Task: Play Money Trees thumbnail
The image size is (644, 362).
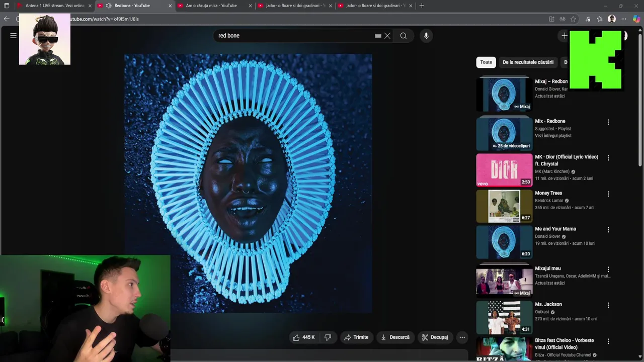Action: 504,206
